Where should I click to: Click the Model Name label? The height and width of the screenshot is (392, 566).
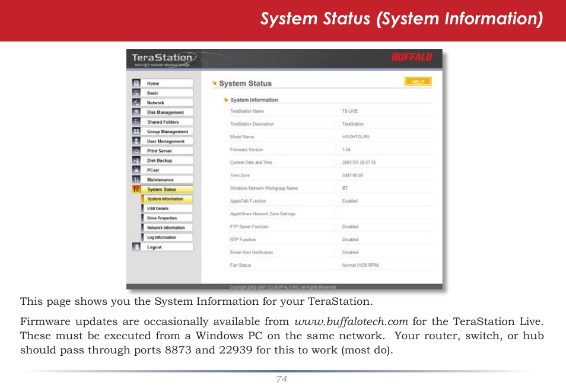tap(242, 137)
